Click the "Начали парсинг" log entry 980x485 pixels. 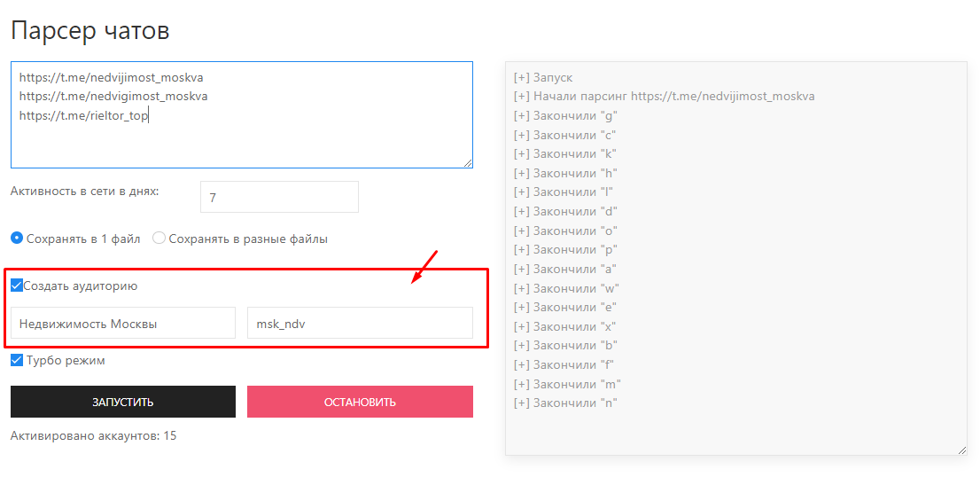pos(664,97)
